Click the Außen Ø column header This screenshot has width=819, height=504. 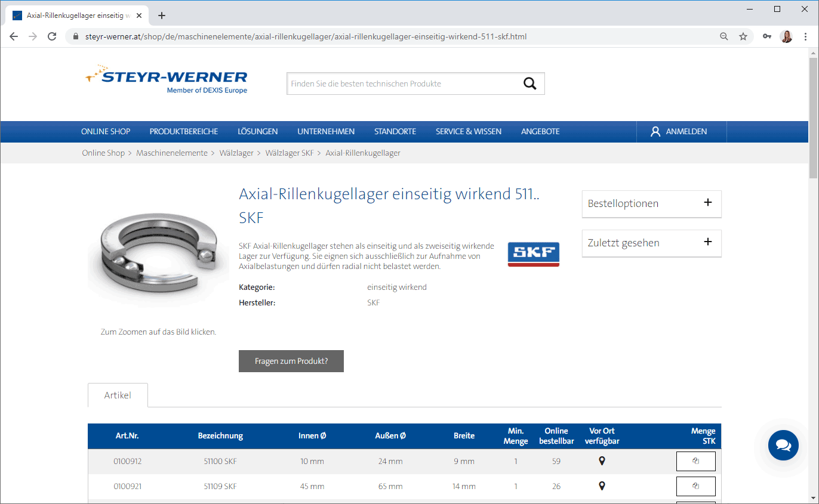[390, 435]
